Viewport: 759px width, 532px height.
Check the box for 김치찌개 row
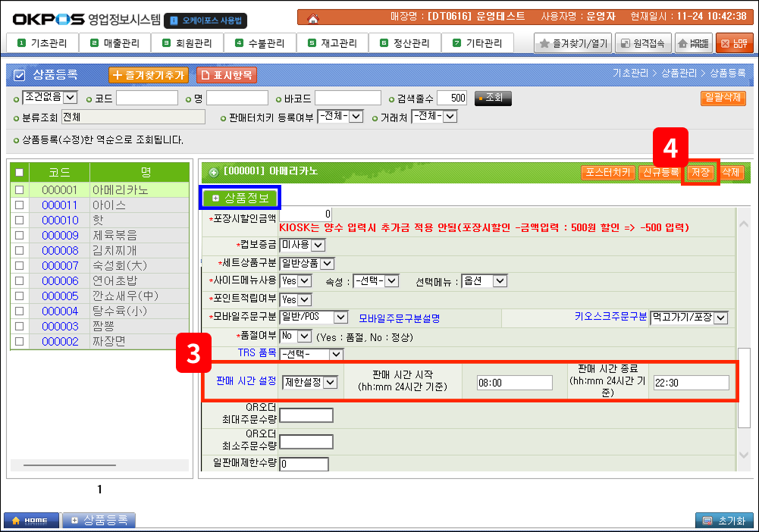19,251
